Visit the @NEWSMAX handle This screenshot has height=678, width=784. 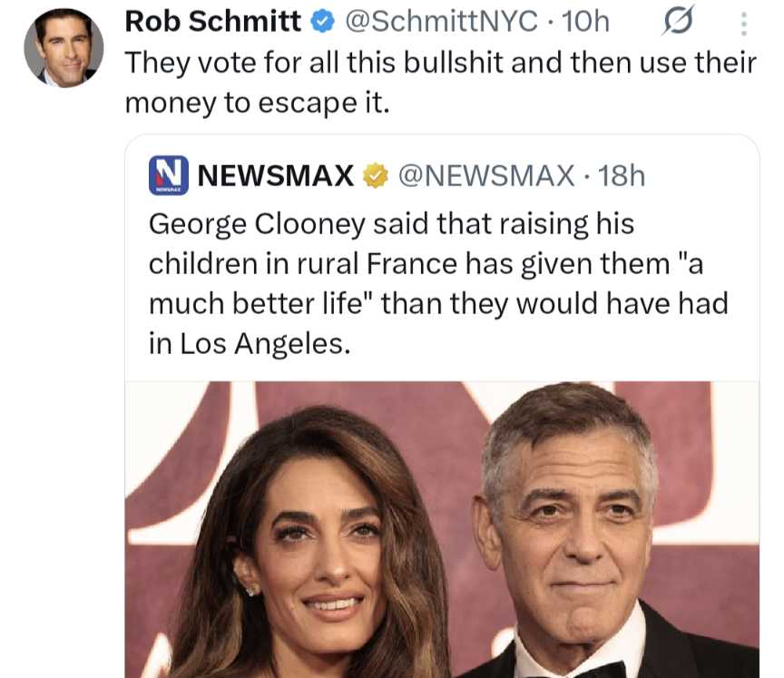click(x=485, y=175)
